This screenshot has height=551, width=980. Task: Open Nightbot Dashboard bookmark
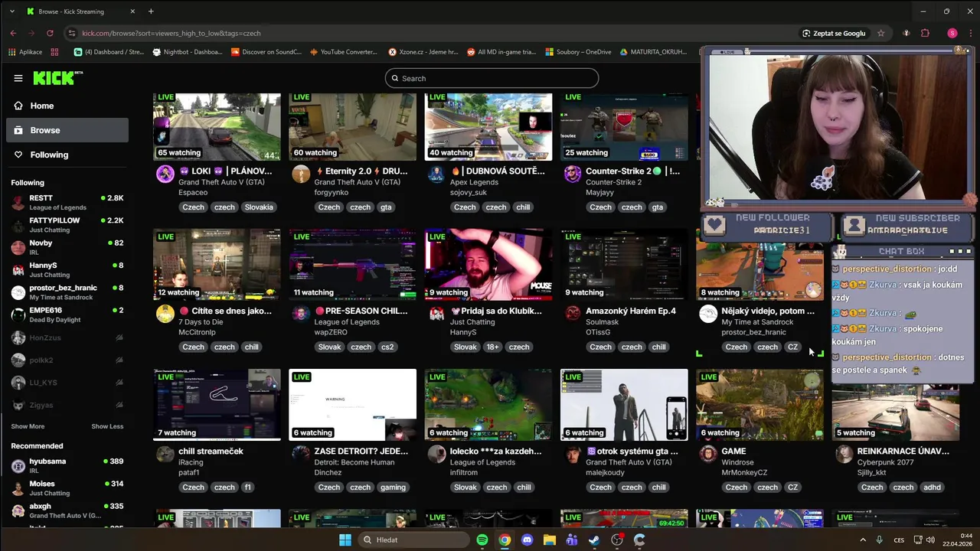click(x=188, y=52)
